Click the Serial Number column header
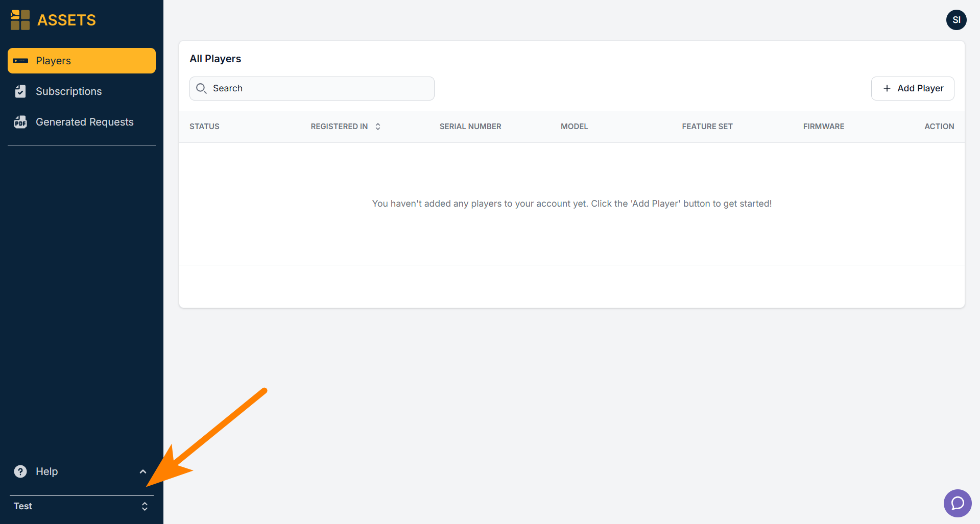The width and height of the screenshot is (980, 524). point(470,127)
